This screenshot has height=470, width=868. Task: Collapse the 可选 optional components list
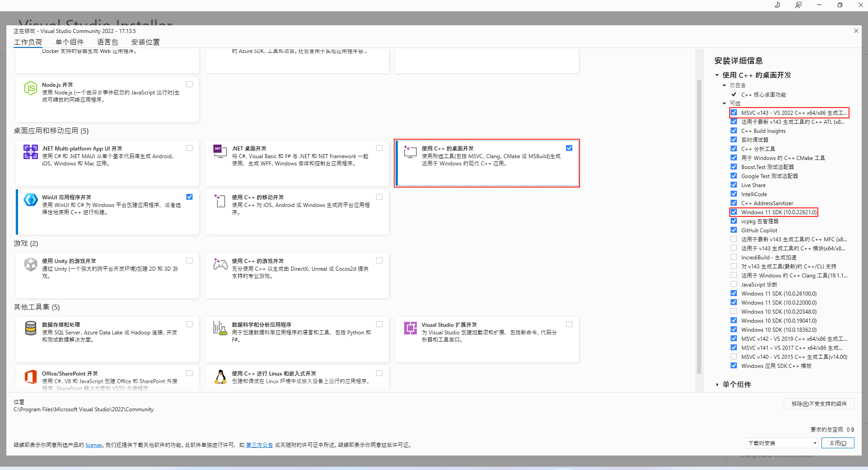tap(724, 103)
